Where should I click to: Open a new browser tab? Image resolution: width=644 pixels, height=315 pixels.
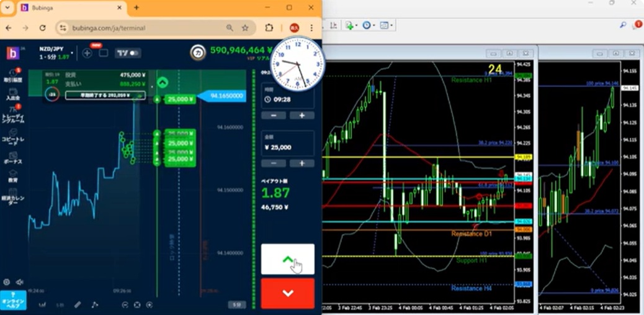[x=136, y=7]
